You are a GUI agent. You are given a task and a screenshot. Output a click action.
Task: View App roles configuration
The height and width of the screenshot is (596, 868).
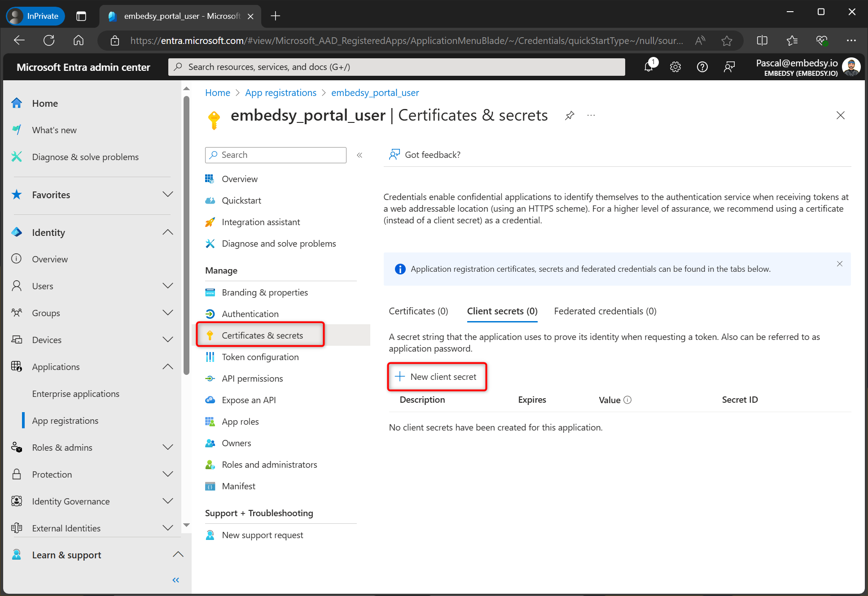coord(240,421)
